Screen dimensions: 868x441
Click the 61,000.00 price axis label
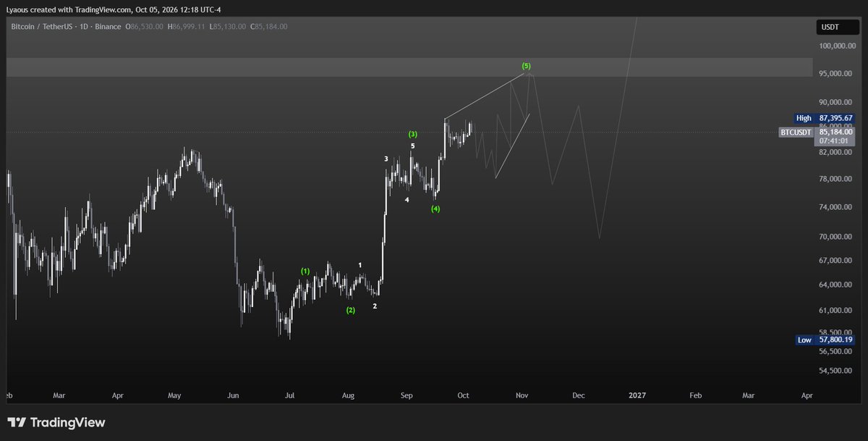click(837, 311)
